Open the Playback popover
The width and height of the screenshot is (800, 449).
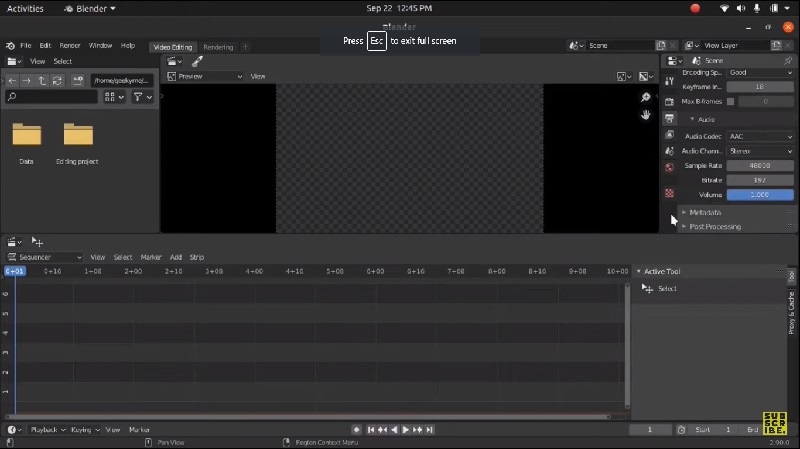(x=48, y=430)
